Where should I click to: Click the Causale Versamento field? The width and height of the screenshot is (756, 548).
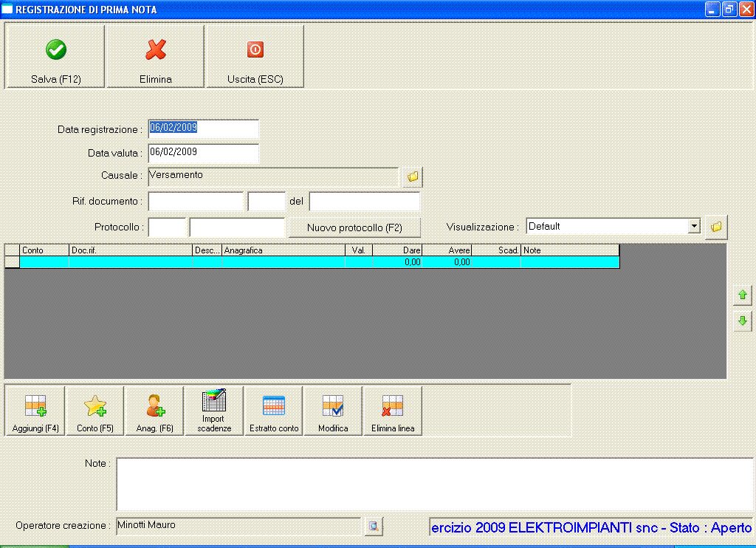273,177
